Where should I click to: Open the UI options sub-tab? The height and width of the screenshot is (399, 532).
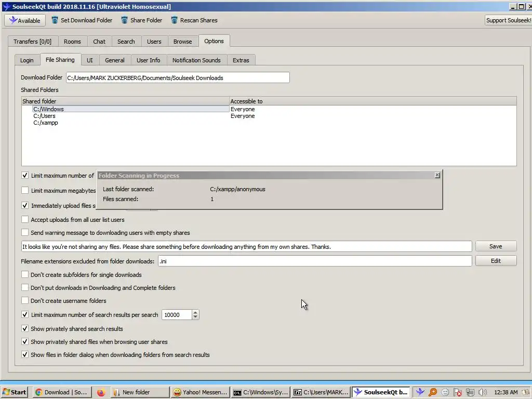click(89, 60)
